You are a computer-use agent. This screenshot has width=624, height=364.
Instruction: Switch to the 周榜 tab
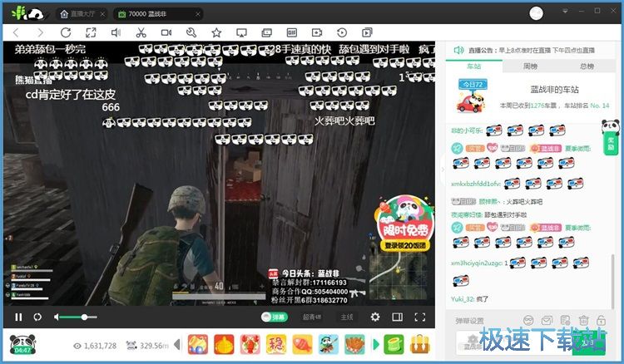531,66
